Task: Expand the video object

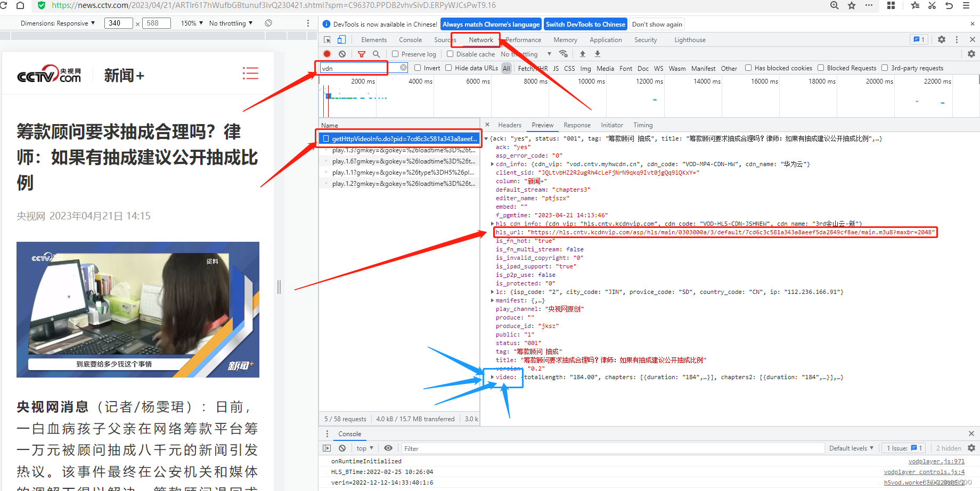Action: pos(492,377)
